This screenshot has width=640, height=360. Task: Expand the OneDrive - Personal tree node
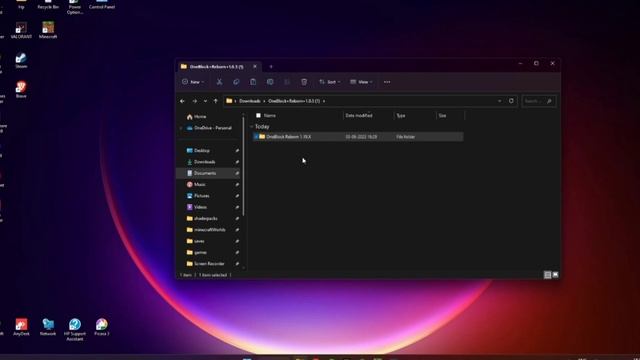coord(181,128)
